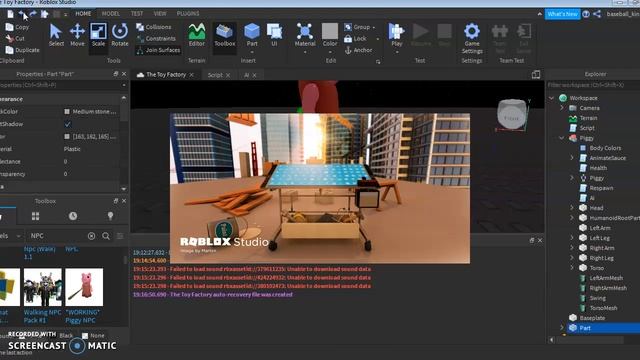Image resolution: width=640 pixels, height=360 pixels.
Task: Open the Toolbox Recent clock tab
Action: tap(73, 216)
